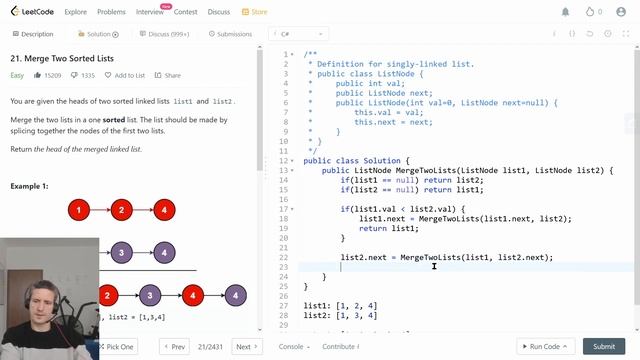Image resolution: width=640 pixels, height=360 pixels.
Task: Click the Share button
Action: pos(168,75)
